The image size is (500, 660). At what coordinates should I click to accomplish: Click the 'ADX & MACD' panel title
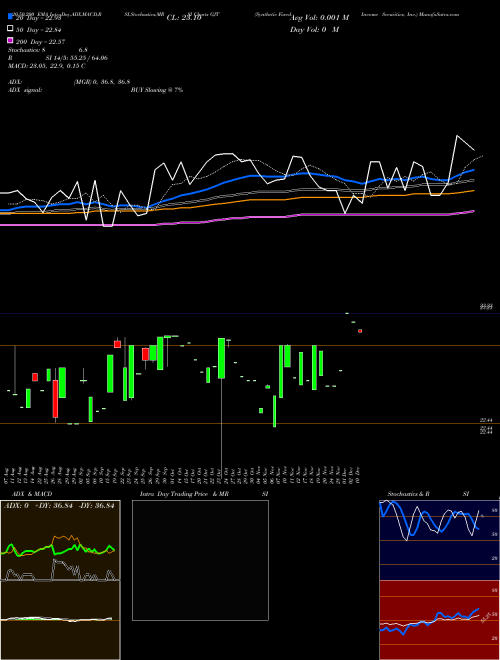tap(32, 494)
